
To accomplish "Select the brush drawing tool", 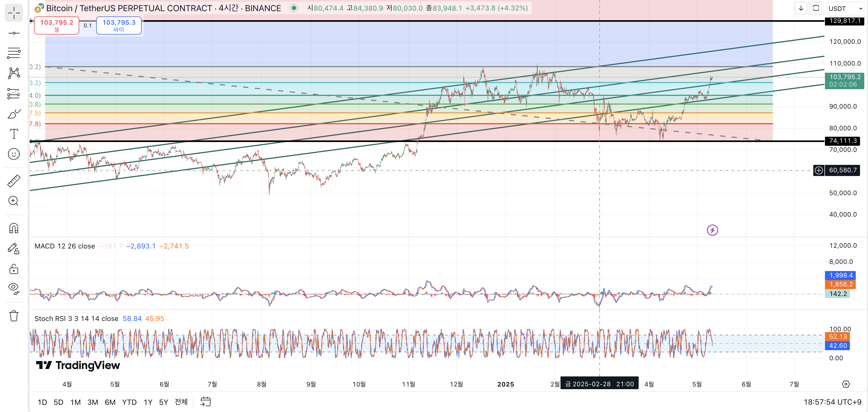I will click(14, 114).
